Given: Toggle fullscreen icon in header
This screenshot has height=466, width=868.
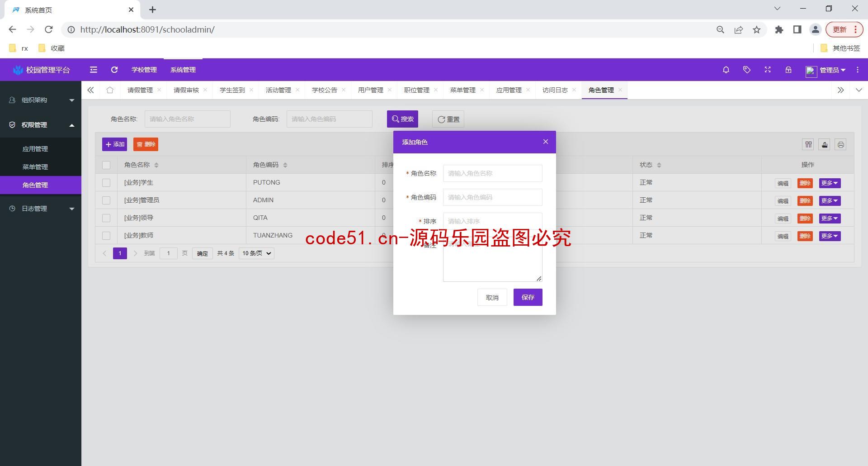Looking at the screenshot, I should tap(768, 70).
